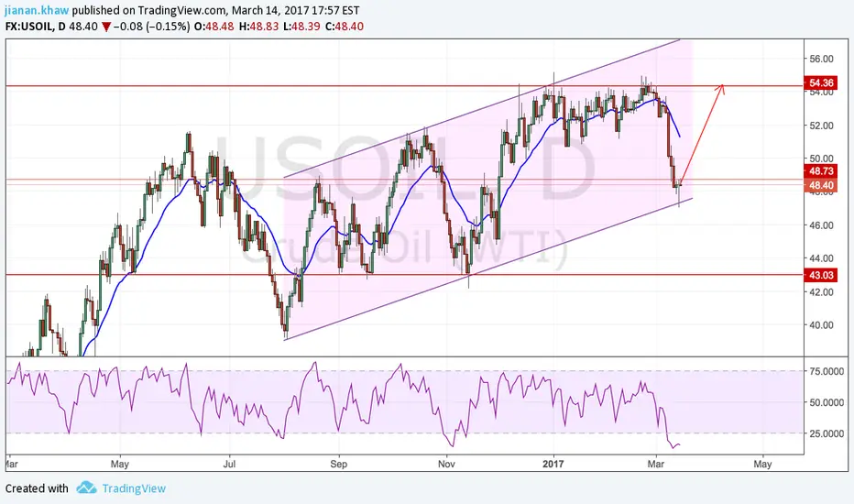
Task: Click the Jul time axis label
Action: [229, 465]
